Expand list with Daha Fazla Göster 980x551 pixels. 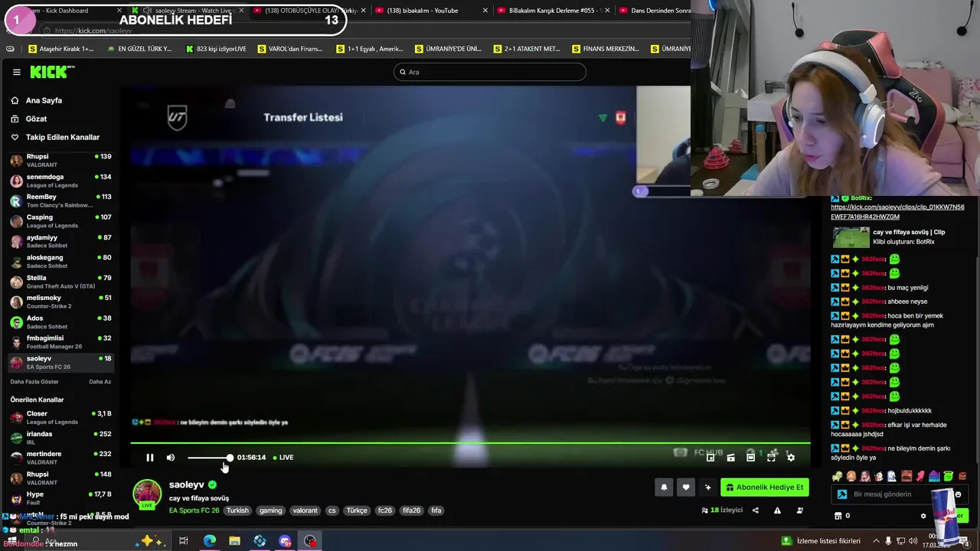click(x=34, y=382)
